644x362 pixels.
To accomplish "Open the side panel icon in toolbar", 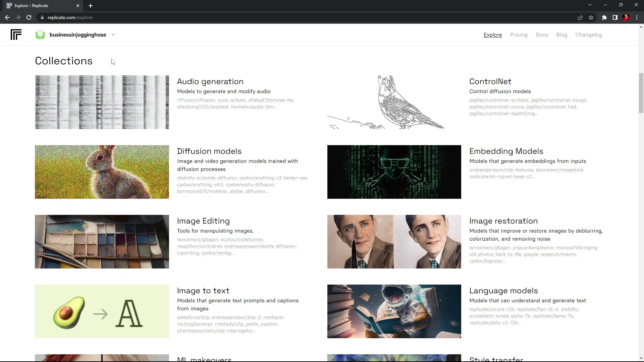I will [615, 17].
